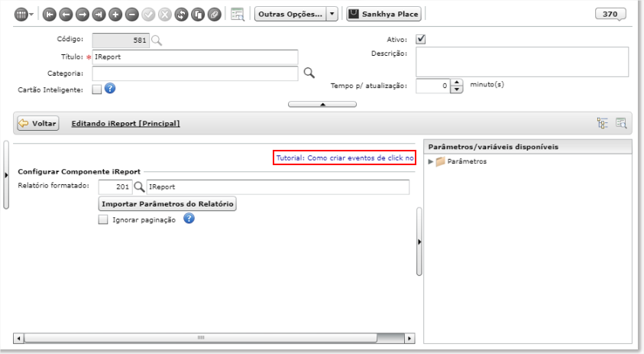Click the horizontal scrollbar left arrow
Image resolution: width=644 pixels, height=354 pixels.
click(18, 339)
